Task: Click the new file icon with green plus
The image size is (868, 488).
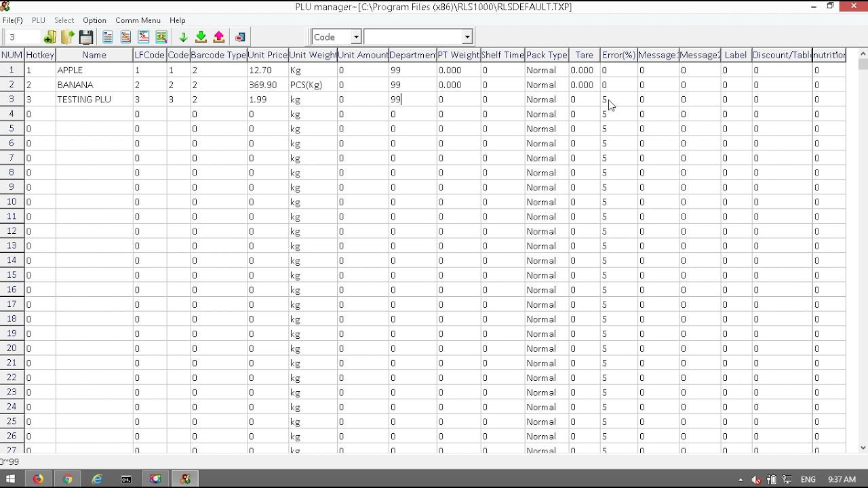Action: (x=50, y=37)
